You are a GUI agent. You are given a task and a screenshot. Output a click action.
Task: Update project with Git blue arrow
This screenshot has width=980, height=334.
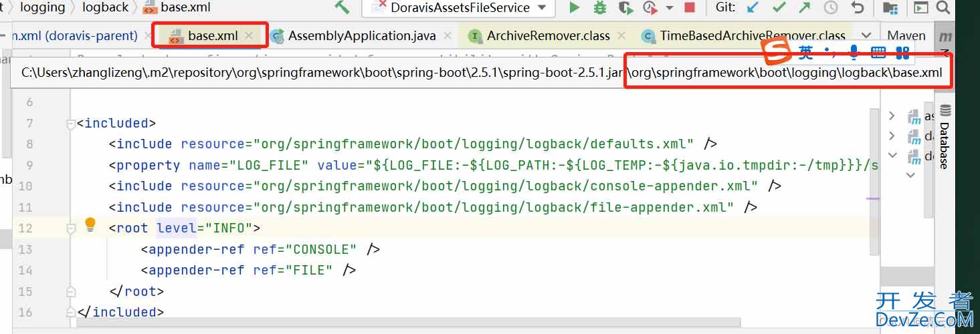coord(753,7)
